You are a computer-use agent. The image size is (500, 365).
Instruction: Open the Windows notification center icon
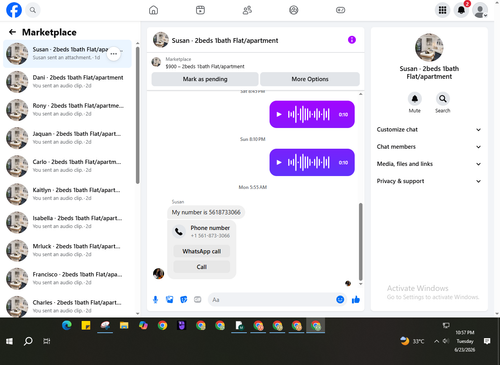(487, 341)
